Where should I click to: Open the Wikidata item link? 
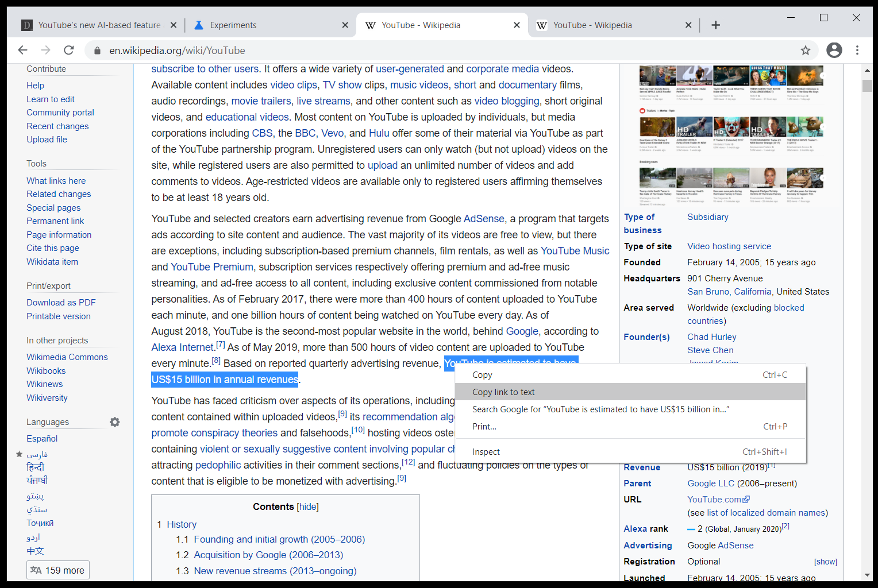coord(52,262)
